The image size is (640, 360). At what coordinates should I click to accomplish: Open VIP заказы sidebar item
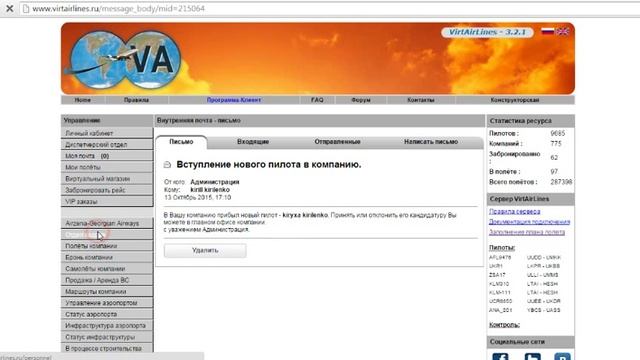107,202
